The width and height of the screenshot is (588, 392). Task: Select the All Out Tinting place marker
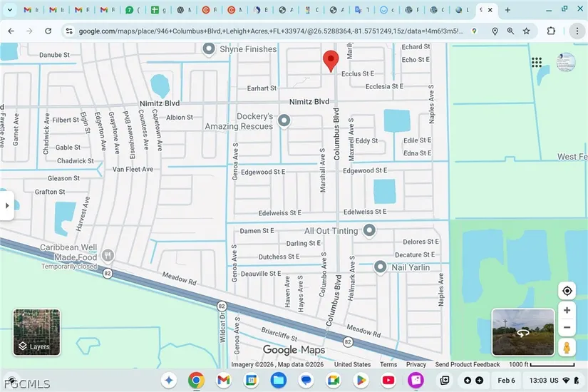click(369, 230)
